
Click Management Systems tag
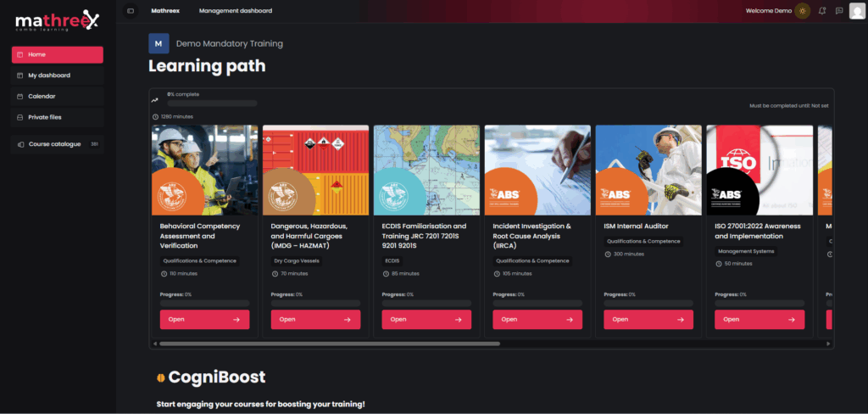(x=746, y=251)
